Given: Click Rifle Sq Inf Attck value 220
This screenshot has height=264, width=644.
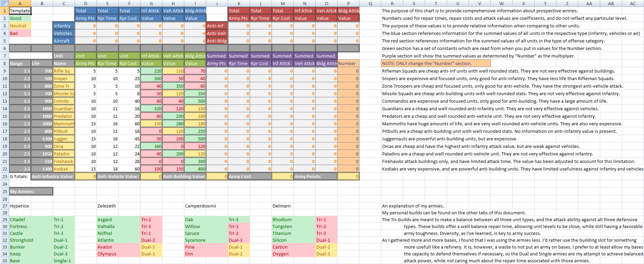Looking at the screenshot, I should 151,71.
